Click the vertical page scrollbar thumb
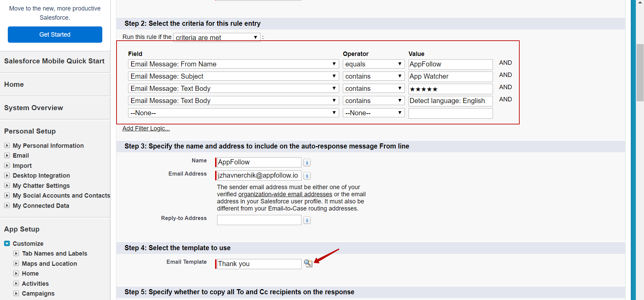 (x=640, y=73)
